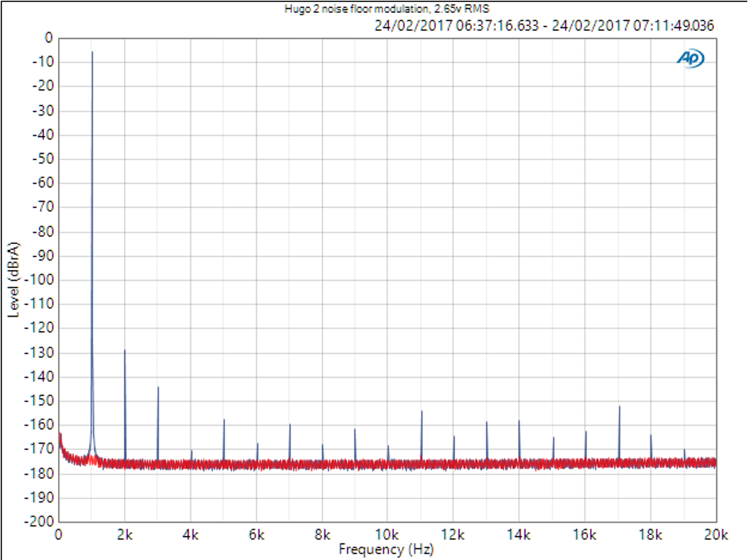Click the '-170' y-axis tick label
The width and height of the screenshot is (748, 560).
39,449
